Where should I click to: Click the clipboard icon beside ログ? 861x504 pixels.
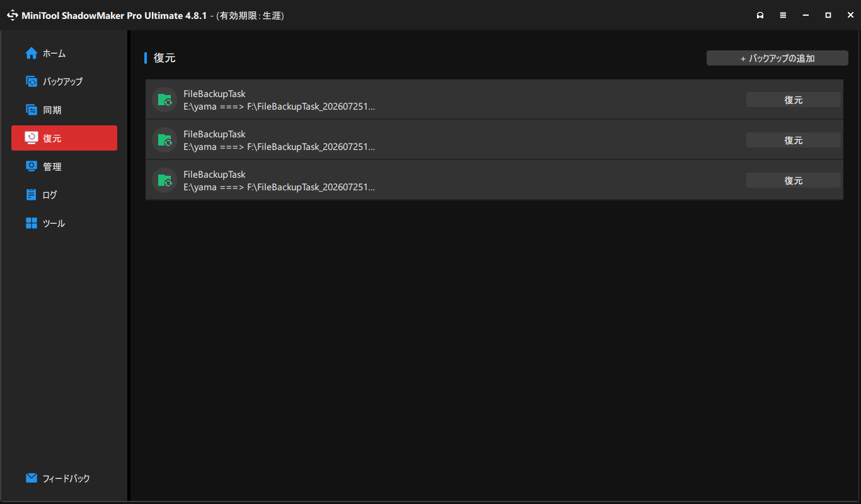(32, 195)
